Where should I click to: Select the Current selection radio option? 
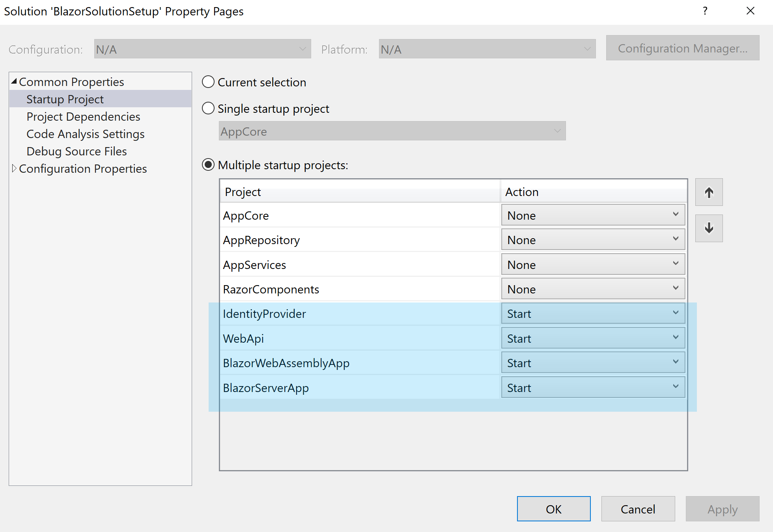tap(208, 82)
